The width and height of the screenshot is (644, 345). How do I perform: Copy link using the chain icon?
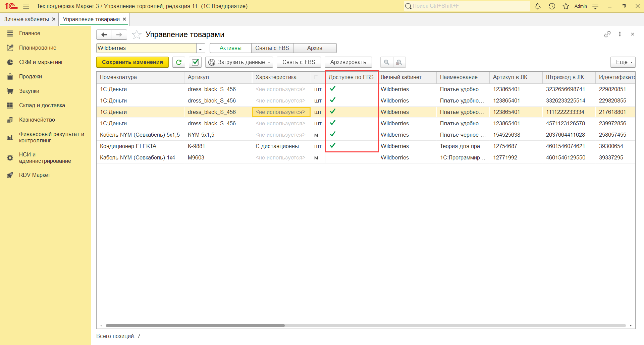pos(607,34)
